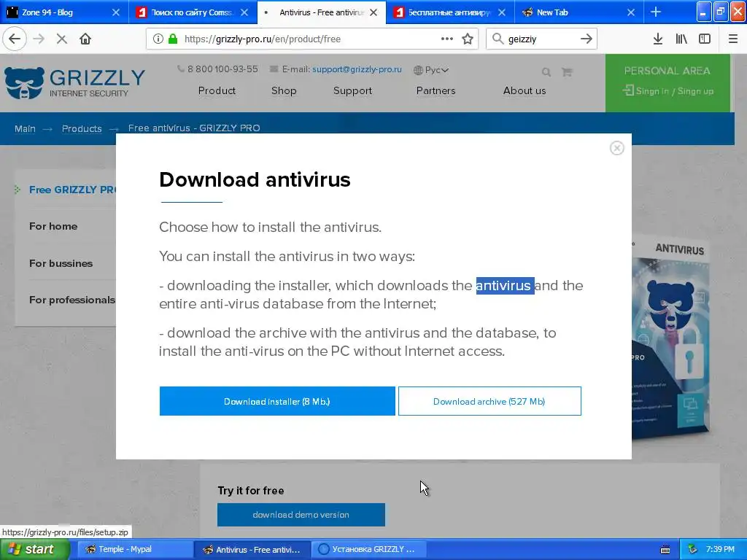Click the Antivirus - Free antivi taskbar button

pos(252,550)
